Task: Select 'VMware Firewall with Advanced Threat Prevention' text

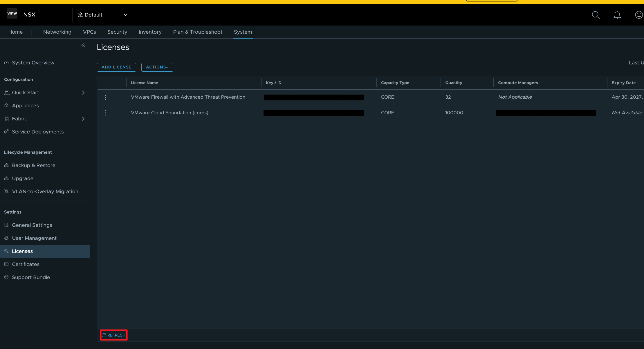Action: [x=188, y=97]
